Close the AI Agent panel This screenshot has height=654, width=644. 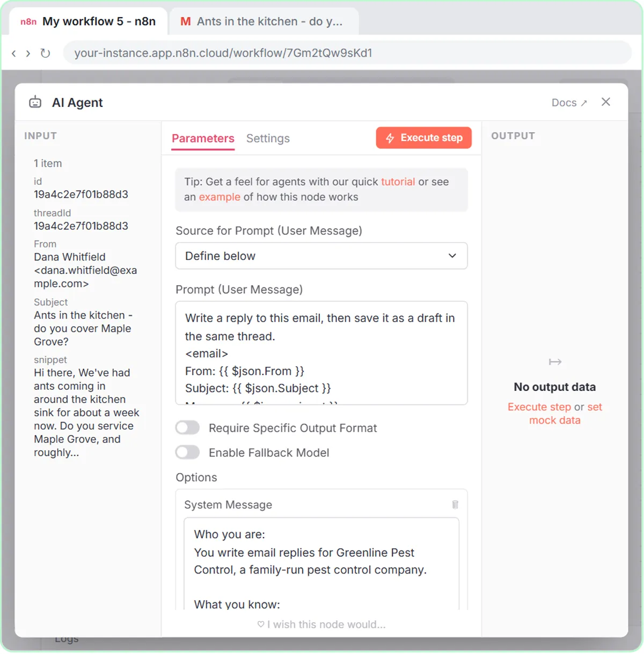click(x=606, y=102)
